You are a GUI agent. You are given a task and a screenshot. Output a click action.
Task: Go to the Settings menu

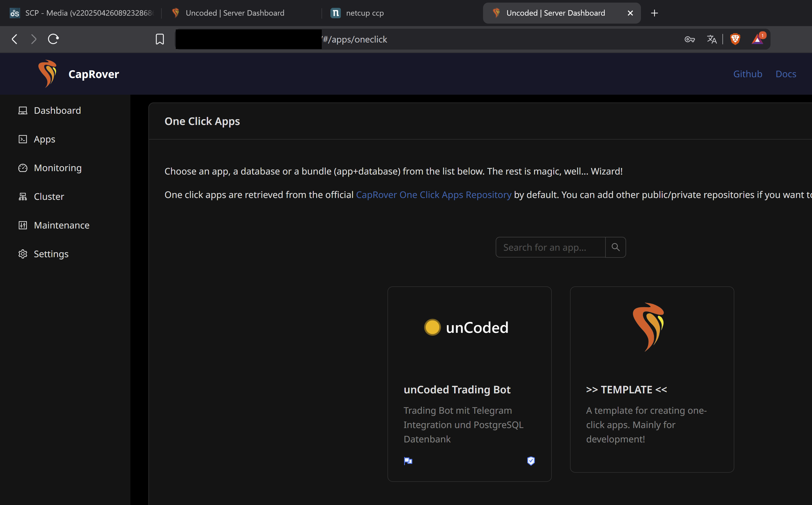coord(51,254)
